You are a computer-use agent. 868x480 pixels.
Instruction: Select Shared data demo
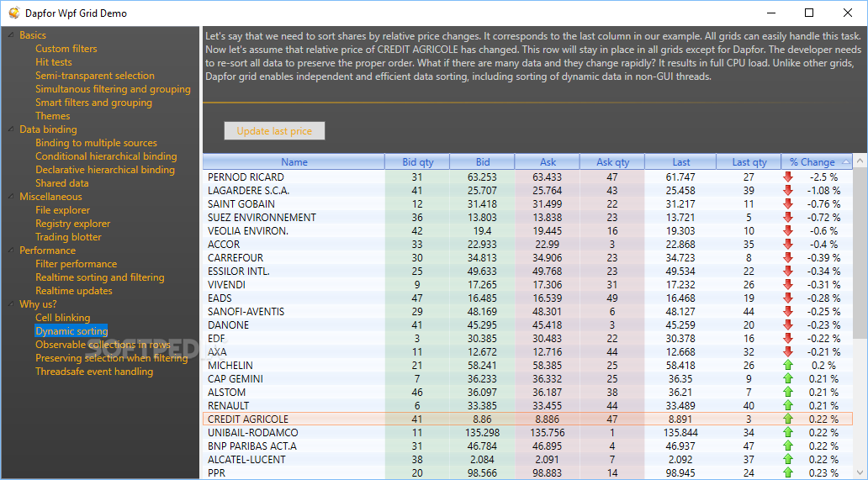[x=62, y=183]
